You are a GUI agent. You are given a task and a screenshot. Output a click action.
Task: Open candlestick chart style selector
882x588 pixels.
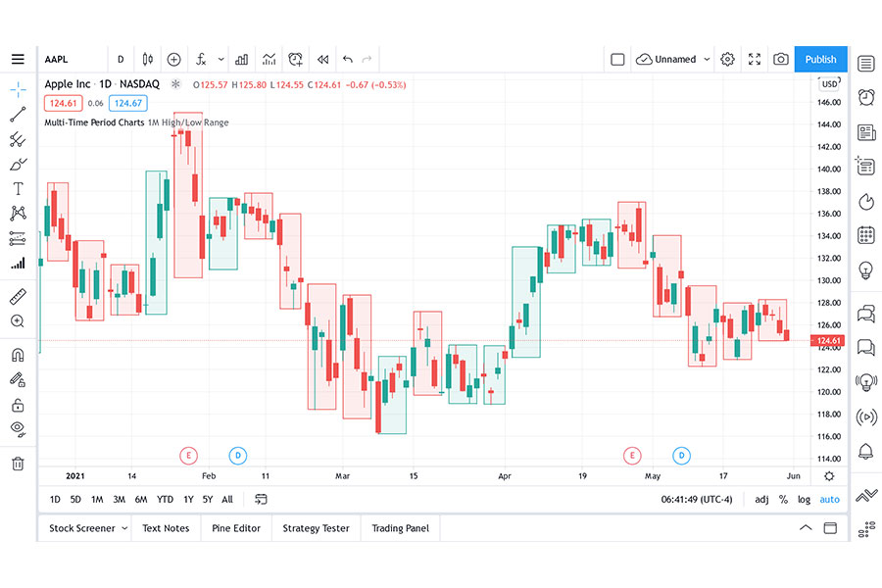147,59
